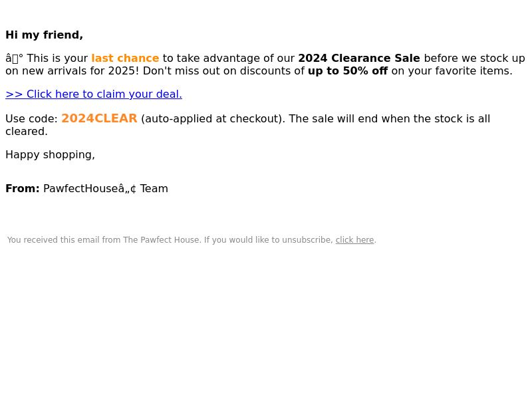
Task: Follow the unsubscribe 'click here' link
Action: [354, 240]
